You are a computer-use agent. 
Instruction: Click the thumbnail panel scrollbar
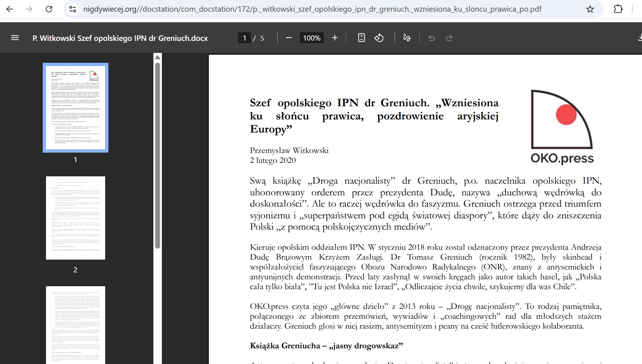point(157,146)
